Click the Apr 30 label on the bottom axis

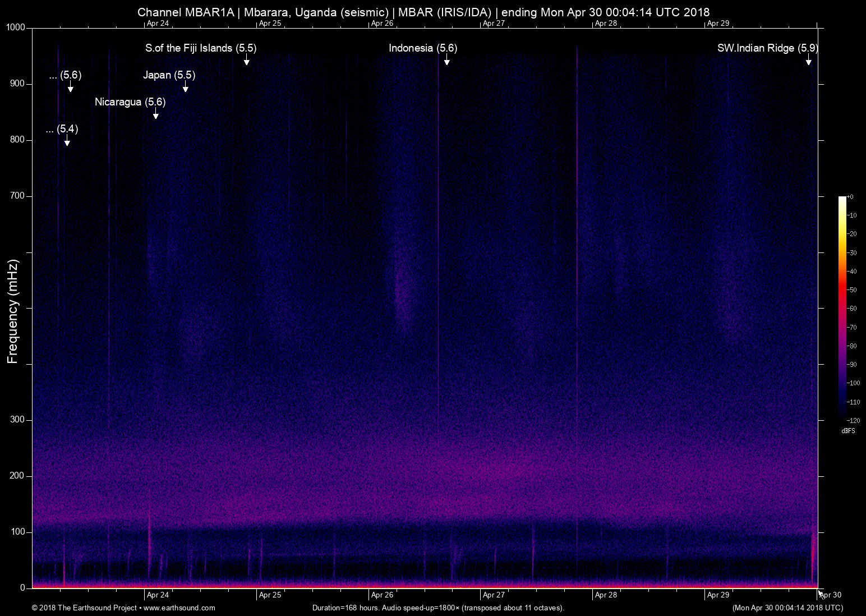click(x=831, y=595)
